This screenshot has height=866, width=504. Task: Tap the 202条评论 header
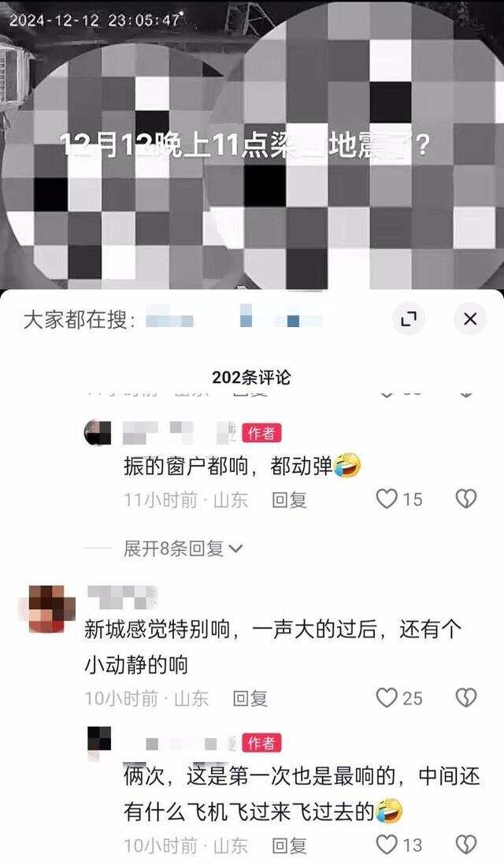[252, 377]
